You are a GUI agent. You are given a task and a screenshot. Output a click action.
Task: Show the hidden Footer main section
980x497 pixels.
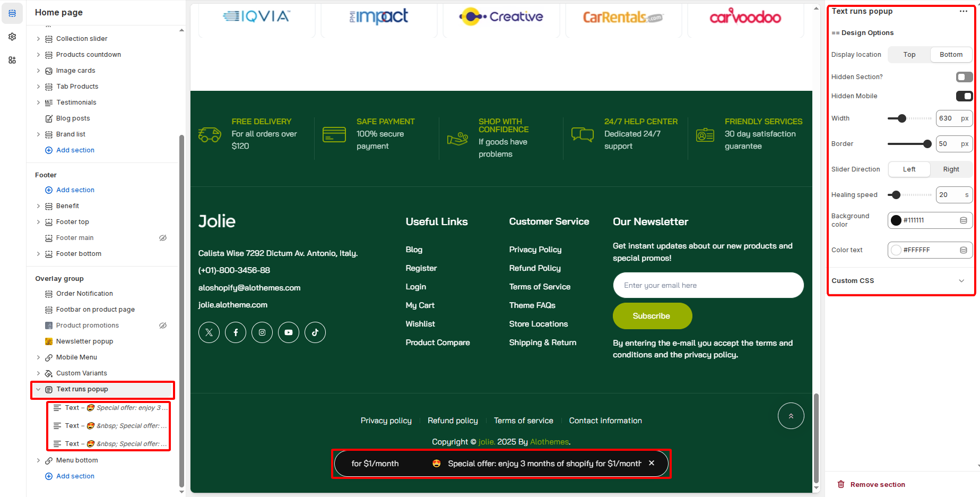pyautogui.click(x=163, y=238)
